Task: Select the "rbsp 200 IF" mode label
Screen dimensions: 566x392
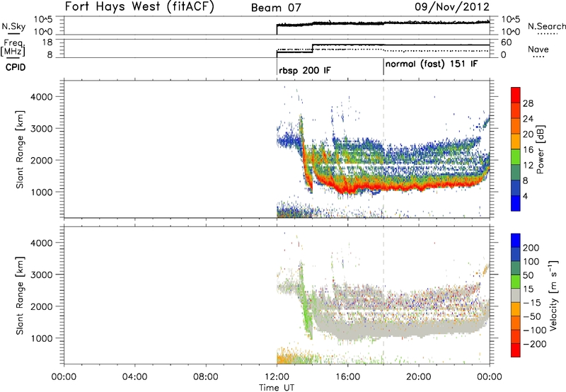Action: [x=304, y=70]
